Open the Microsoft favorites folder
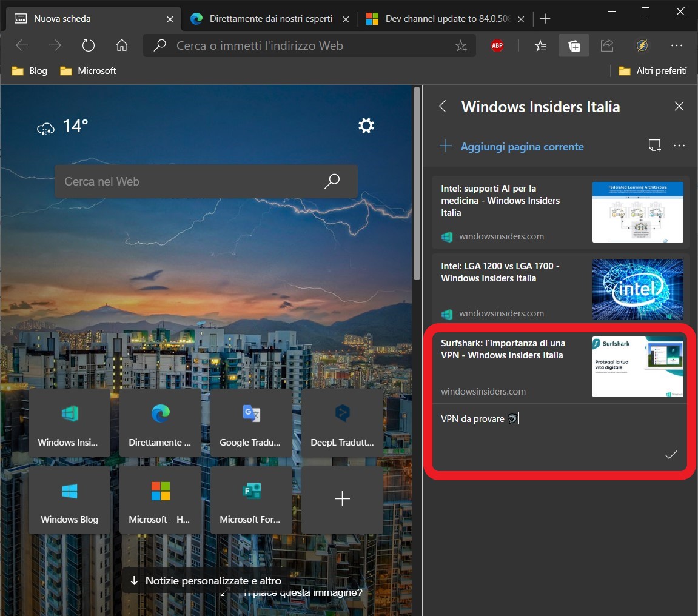 pyautogui.click(x=88, y=71)
